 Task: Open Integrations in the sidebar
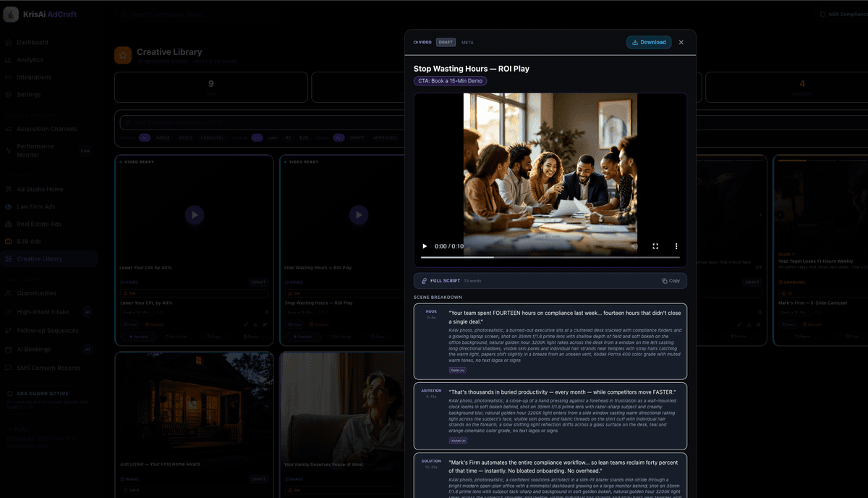coord(34,77)
